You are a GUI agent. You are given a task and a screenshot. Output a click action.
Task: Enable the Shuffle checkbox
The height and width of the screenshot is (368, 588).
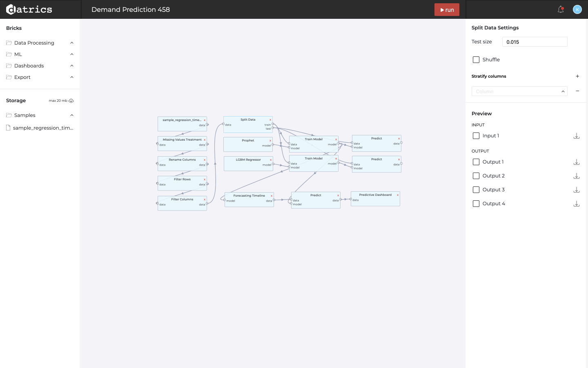coord(476,60)
